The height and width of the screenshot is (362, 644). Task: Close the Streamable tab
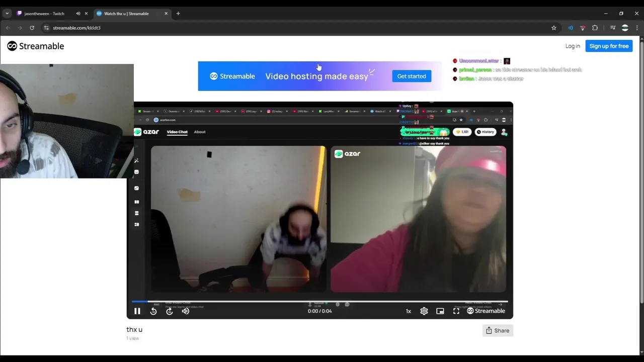[166, 14]
